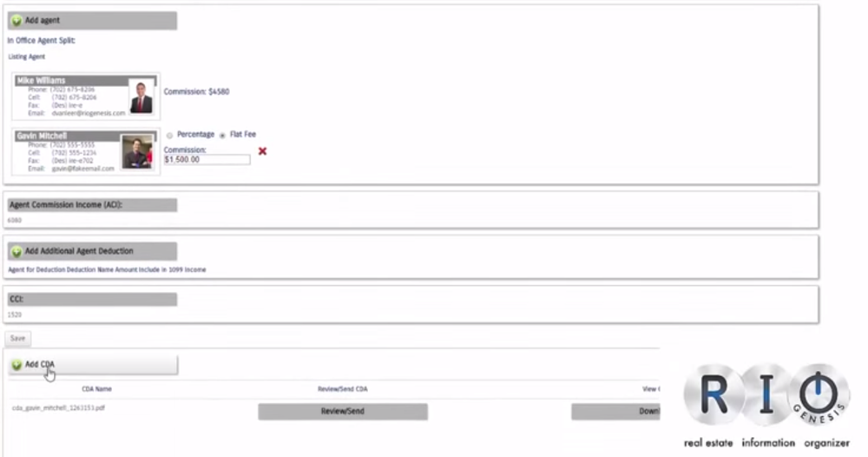Click Gavin Mitchell's fakeemail.com email address
This screenshot has height=457, width=868.
[x=82, y=169]
